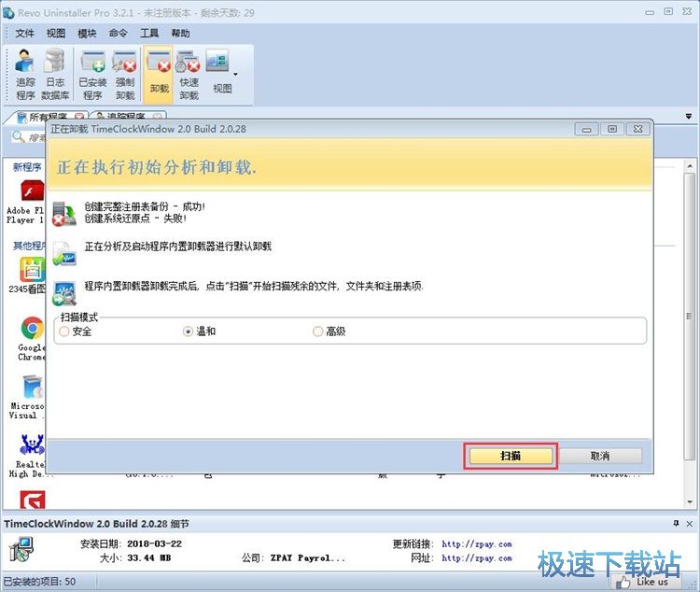The width and height of the screenshot is (700, 592).
Task: Open the Logs Database (日志数据库) tool
Action: [55, 75]
